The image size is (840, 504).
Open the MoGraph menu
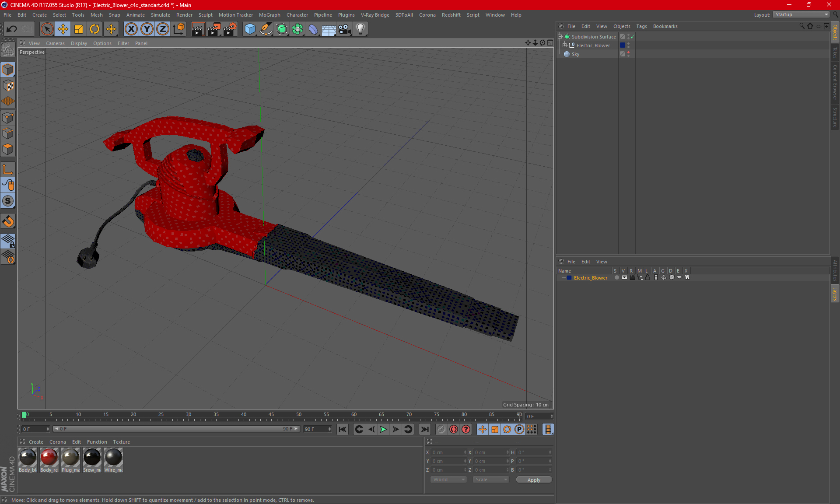click(x=269, y=15)
